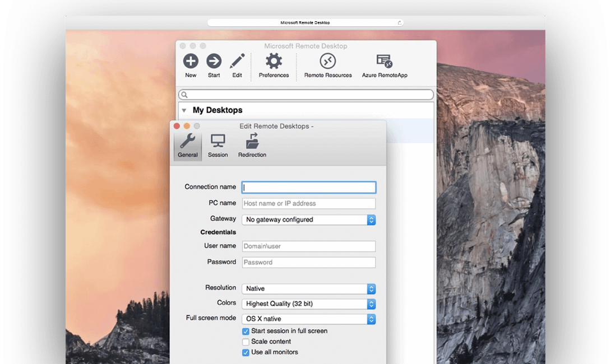Focus the Connection name field
Image resolution: width=611 pixels, height=364 pixels.
tap(309, 187)
